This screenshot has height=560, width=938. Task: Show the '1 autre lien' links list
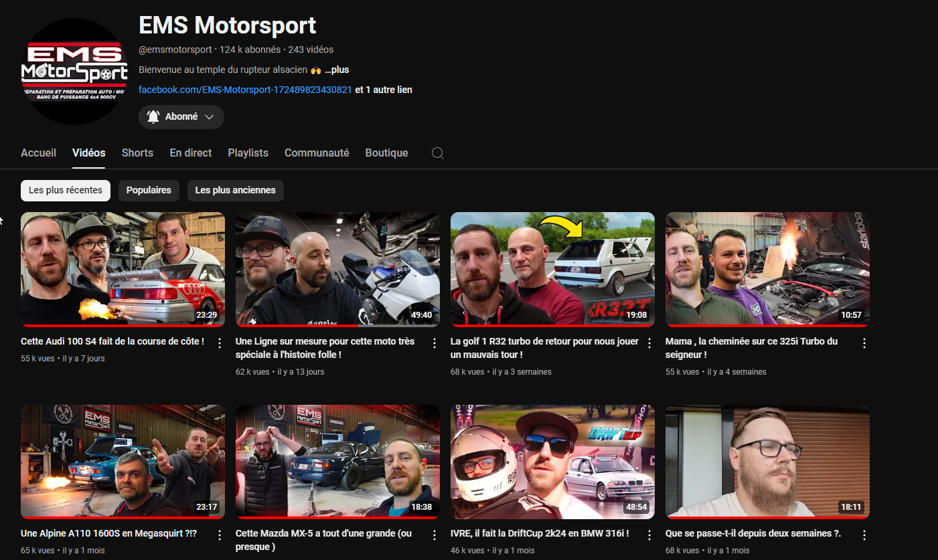click(x=384, y=90)
